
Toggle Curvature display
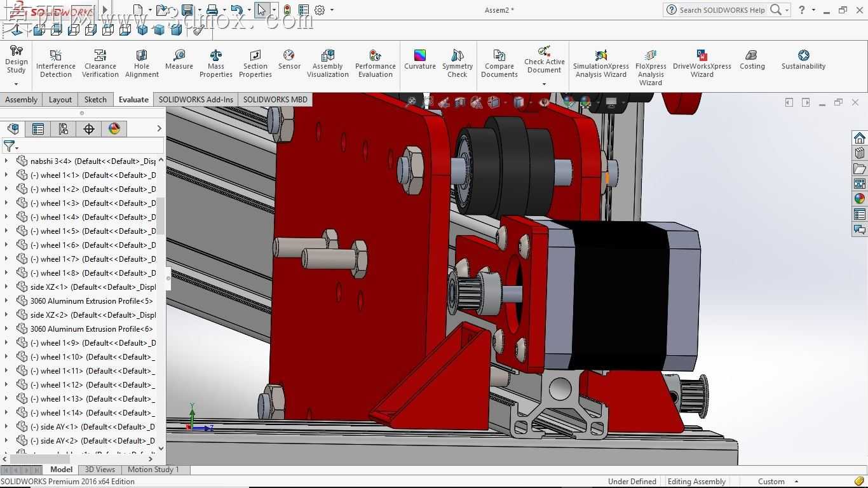pyautogui.click(x=420, y=60)
